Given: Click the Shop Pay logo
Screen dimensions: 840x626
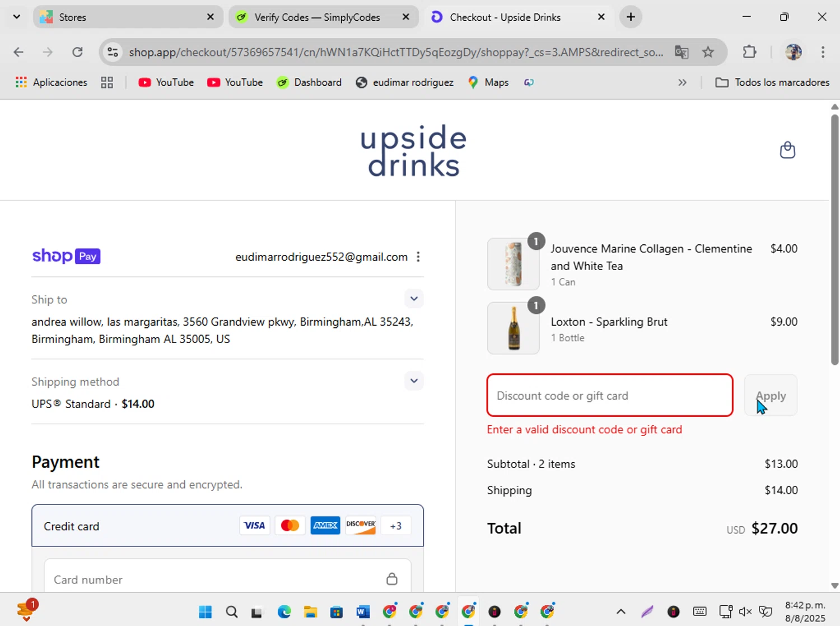Looking at the screenshot, I should pyautogui.click(x=66, y=256).
